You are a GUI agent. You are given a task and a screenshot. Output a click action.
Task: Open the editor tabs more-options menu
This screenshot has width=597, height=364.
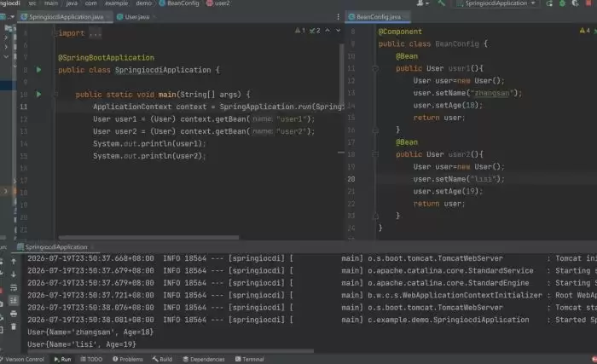tap(338, 17)
